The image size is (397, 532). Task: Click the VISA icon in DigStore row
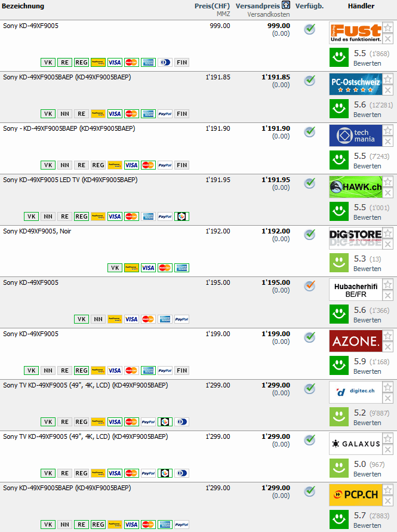(x=148, y=268)
